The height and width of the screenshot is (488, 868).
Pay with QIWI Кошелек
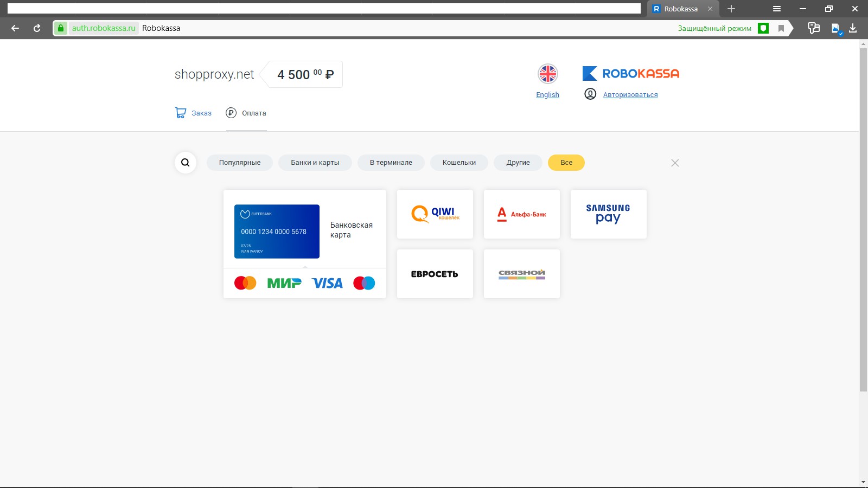click(x=435, y=214)
